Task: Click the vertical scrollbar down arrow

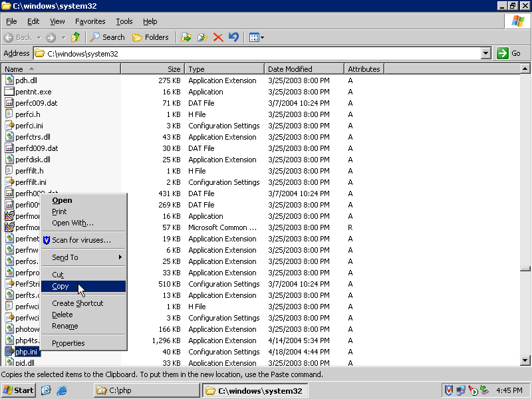Action: coord(525,360)
